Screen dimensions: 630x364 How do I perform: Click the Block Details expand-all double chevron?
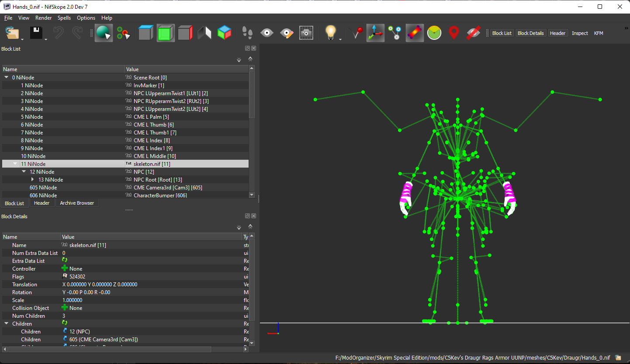239,227
